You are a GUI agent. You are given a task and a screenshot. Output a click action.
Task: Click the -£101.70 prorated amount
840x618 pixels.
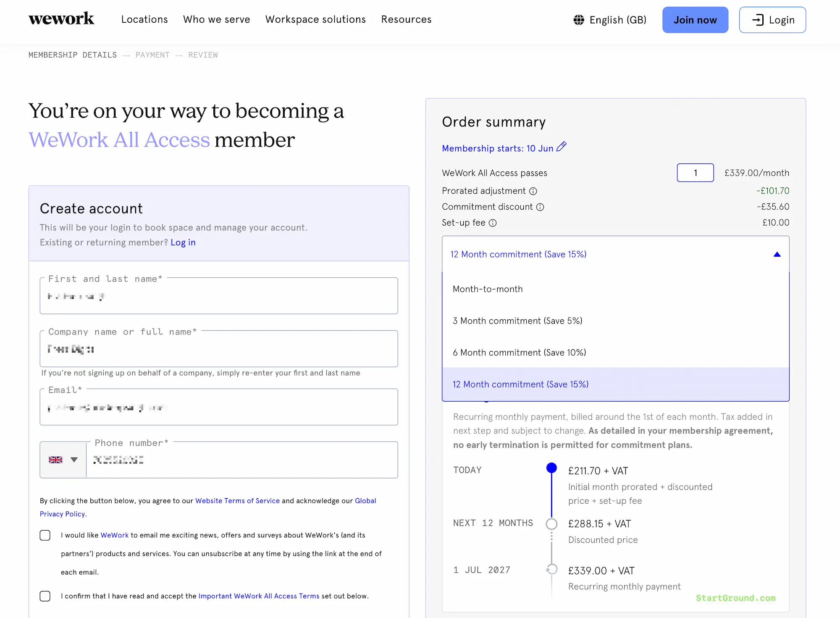click(x=773, y=191)
